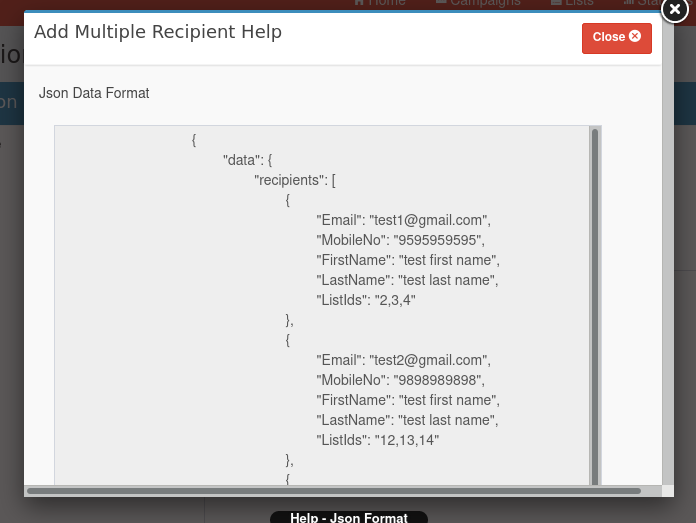Click the test1@gmail.com email line

click(403, 220)
